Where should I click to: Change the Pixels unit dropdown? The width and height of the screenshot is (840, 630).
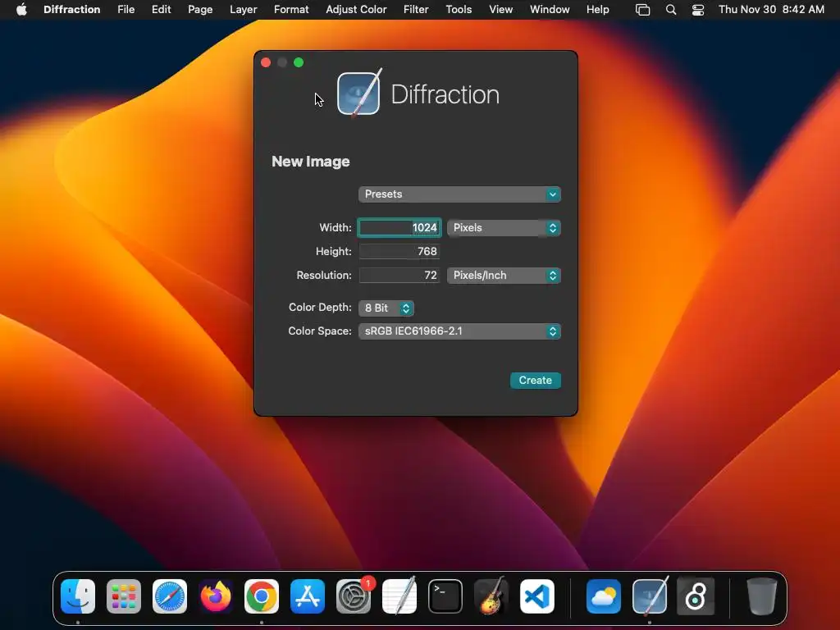[504, 228]
